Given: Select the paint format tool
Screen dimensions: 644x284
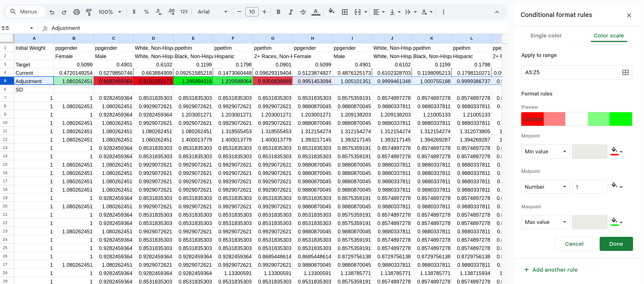Looking at the screenshot, I should click(89, 12).
